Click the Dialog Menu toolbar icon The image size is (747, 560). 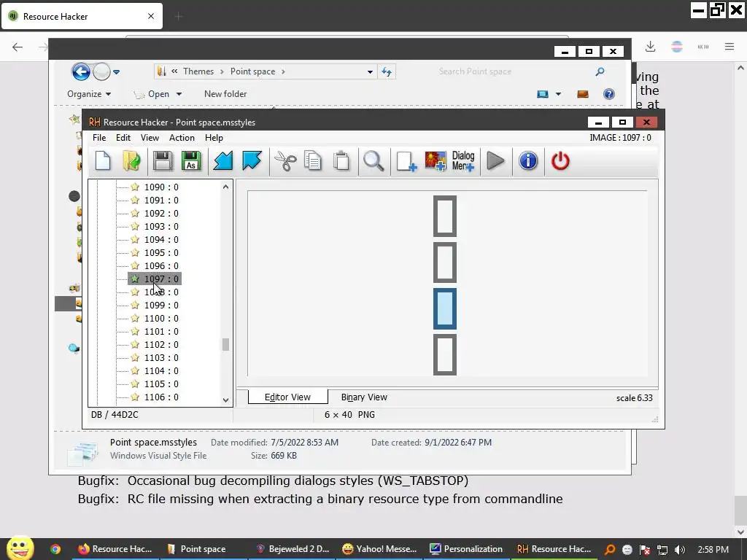coord(463,161)
